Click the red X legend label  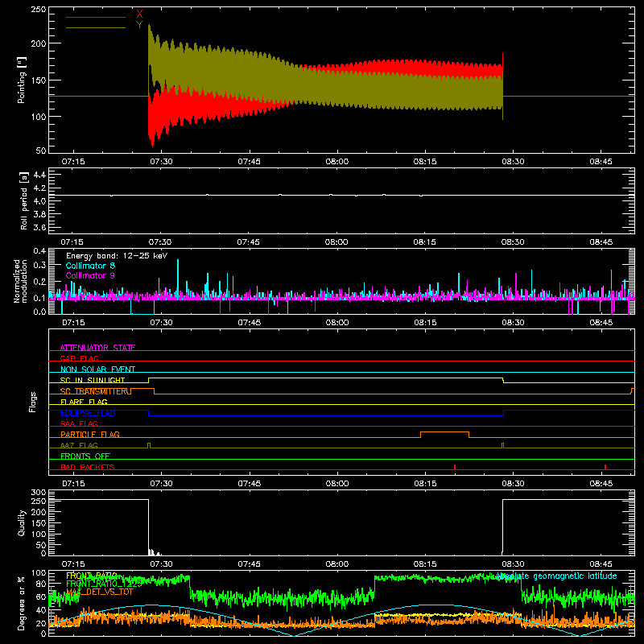point(139,14)
